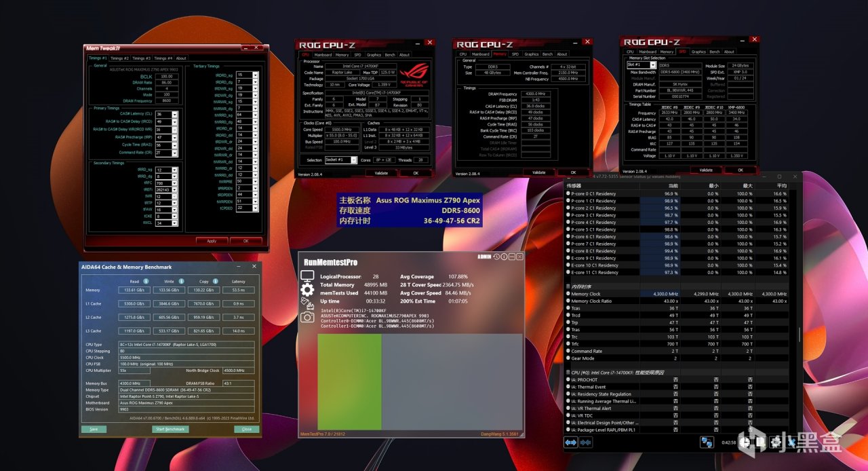Screen dimensions: 868x471
Task: Open HWiNFO sensor settings gear icon
Action: [776, 442]
